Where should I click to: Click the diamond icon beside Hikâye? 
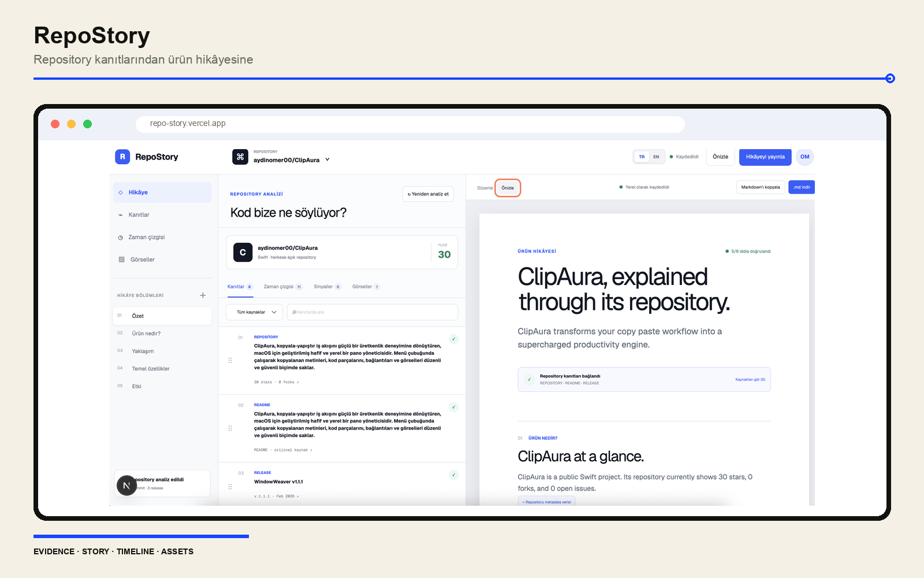(x=121, y=192)
